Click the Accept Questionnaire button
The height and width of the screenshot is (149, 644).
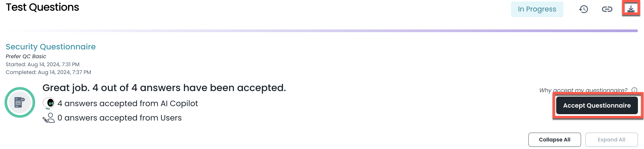[597, 105]
